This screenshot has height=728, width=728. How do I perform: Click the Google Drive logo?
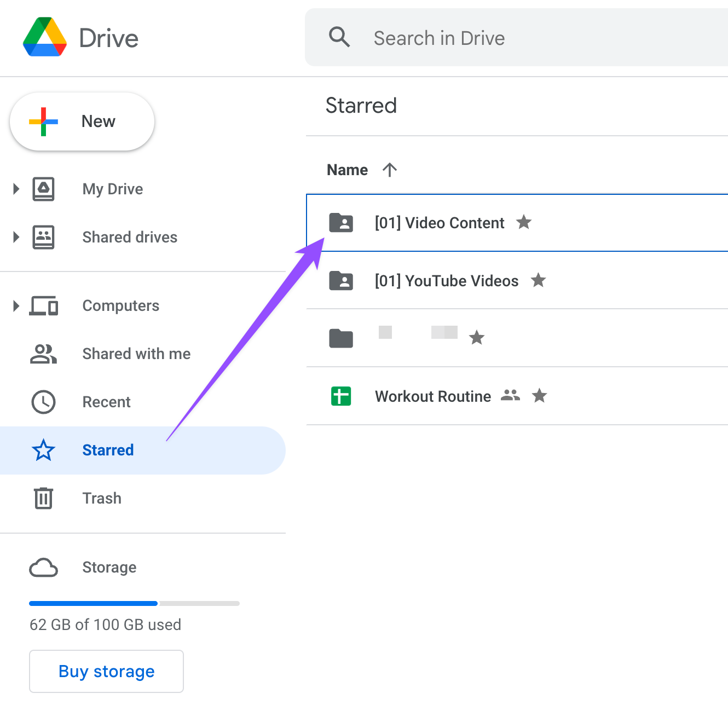45,37
